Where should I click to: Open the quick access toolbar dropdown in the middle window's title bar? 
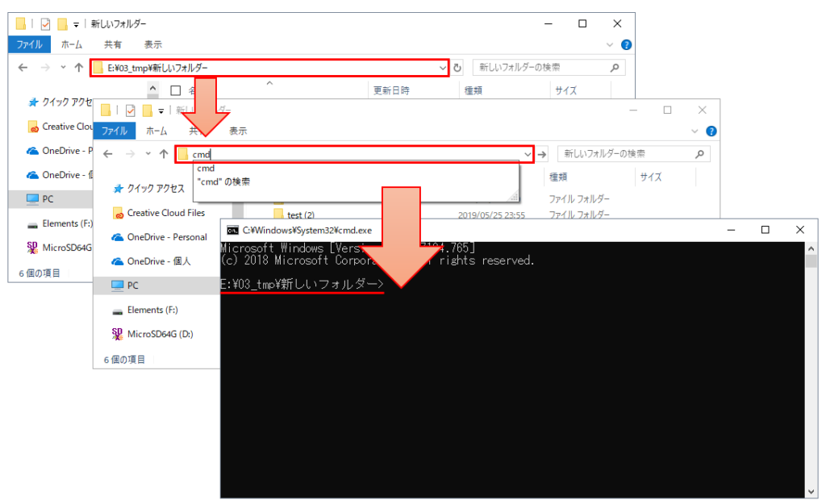coord(161,110)
